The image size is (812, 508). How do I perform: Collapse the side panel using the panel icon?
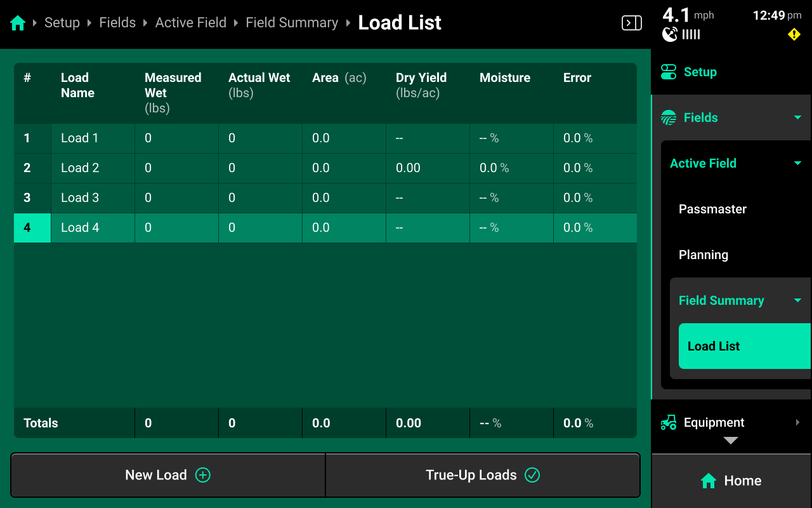[x=631, y=23]
